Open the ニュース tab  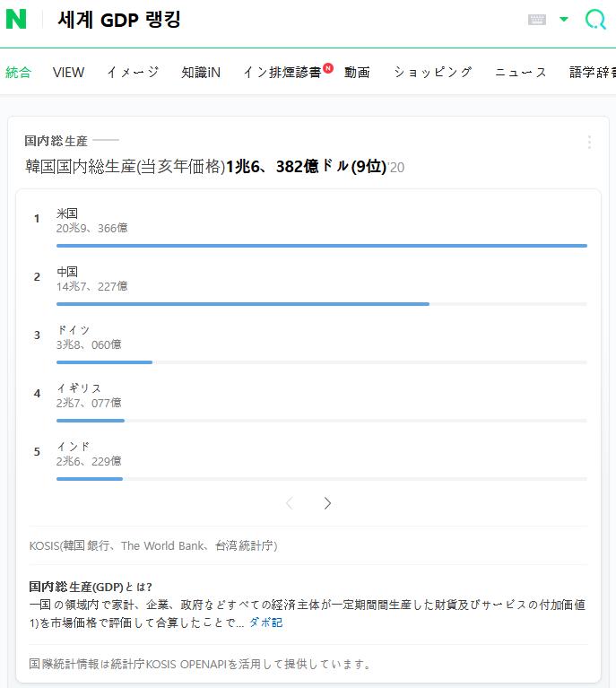520,72
